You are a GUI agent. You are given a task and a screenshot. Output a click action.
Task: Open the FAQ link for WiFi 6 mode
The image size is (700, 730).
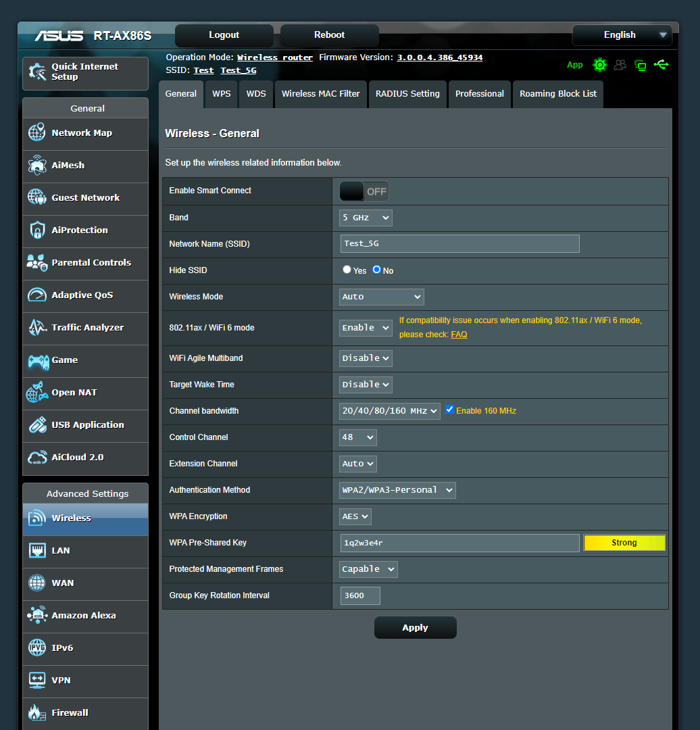tap(460, 334)
